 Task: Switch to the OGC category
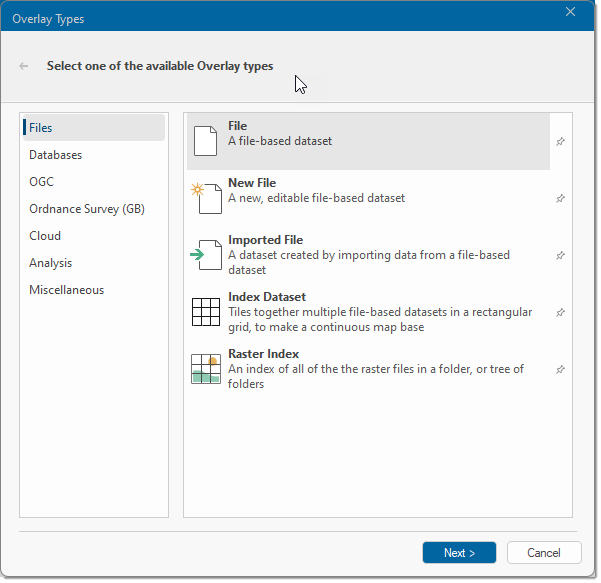coord(42,182)
